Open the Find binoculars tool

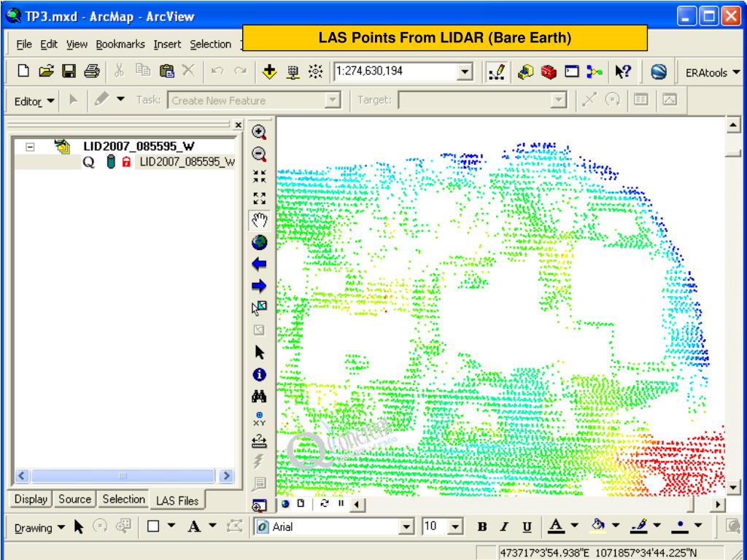click(x=259, y=396)
